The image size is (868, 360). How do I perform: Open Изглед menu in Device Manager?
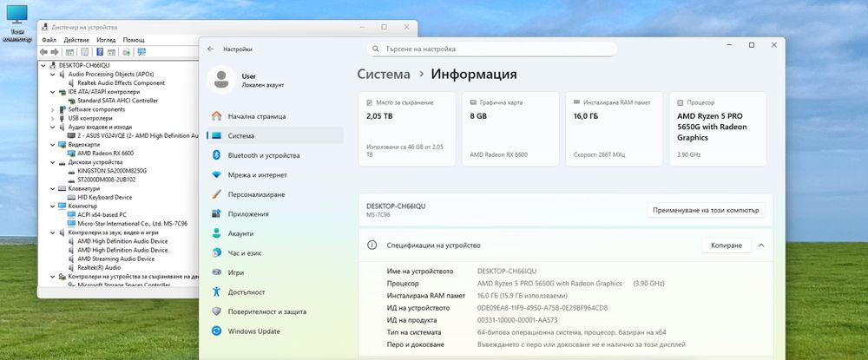click(106, 40)
